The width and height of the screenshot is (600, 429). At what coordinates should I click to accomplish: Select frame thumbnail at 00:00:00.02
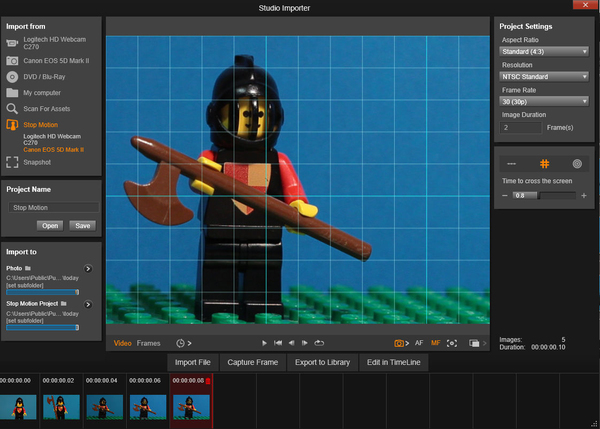point(61,407)
